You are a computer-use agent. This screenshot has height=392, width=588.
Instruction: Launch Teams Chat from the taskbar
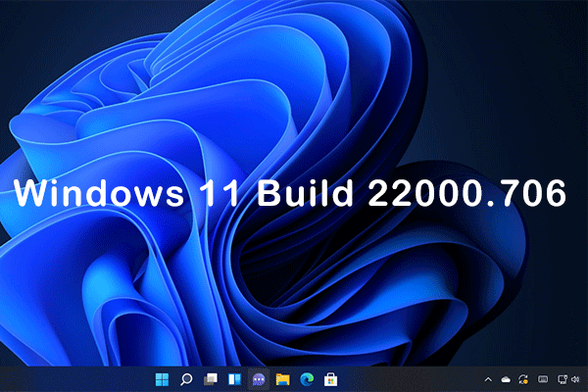click(x=259, y=379)
